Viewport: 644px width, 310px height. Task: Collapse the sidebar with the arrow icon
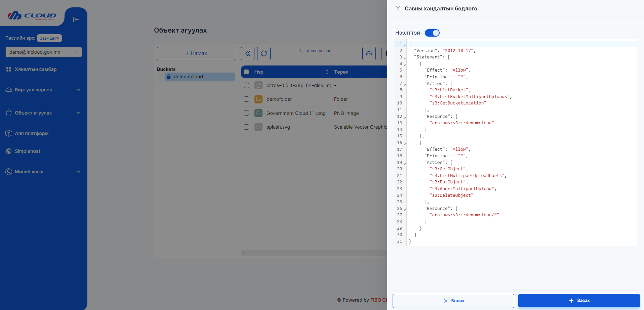[76, 19]
